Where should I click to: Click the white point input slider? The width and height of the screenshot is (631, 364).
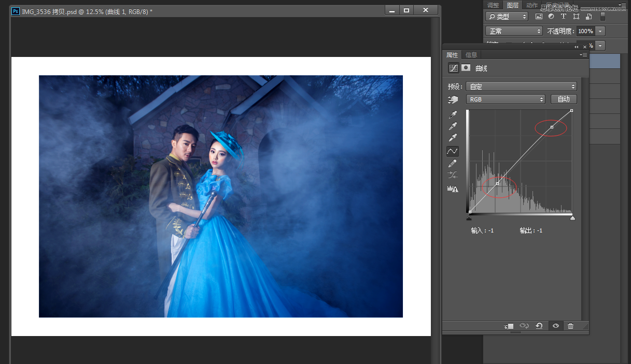pyautogui.click(x=572, y=218)
